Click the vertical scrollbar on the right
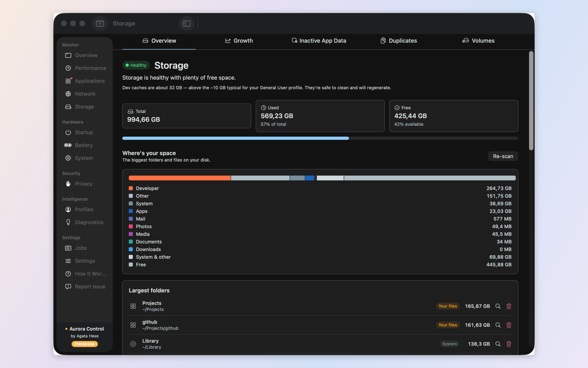This screenshot has width=588, height=368. tap(531, 101)
